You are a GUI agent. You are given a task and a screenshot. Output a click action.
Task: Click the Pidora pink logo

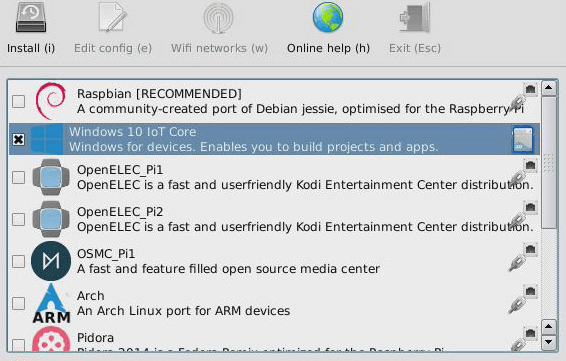click(51, 339)
